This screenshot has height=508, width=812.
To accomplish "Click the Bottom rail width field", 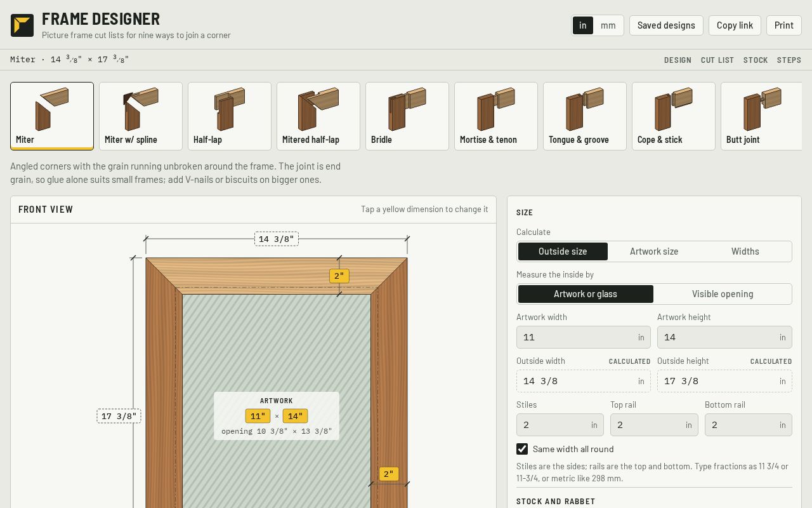I will 749,425.
